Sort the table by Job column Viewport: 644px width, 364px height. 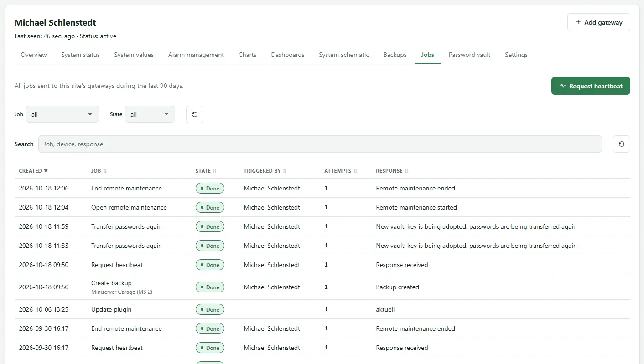99,171
